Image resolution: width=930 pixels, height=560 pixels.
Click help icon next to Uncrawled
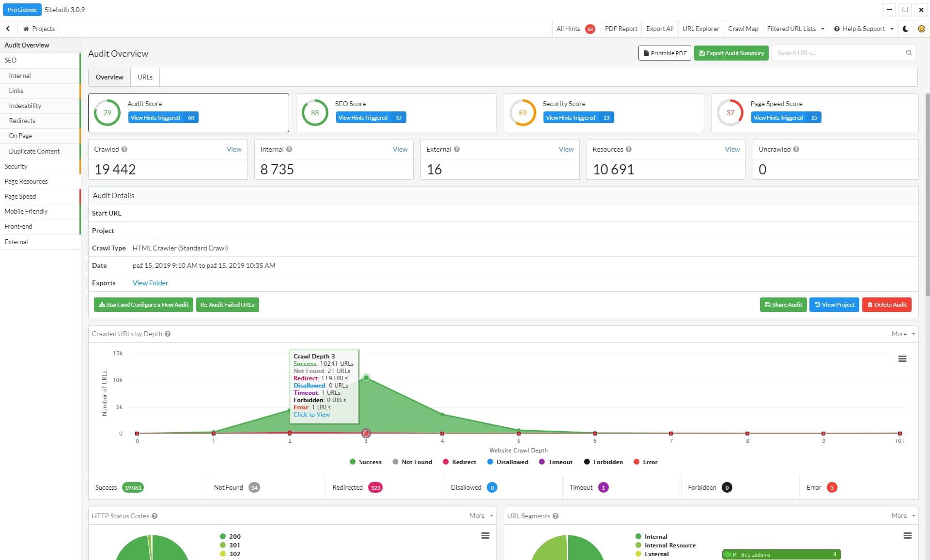click(x=796, y=149)
